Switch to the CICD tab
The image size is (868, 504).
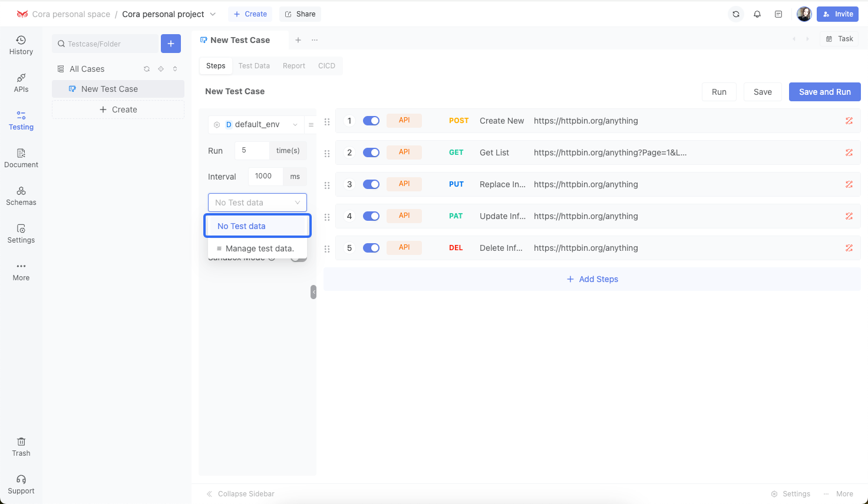(x=326, y=66)
